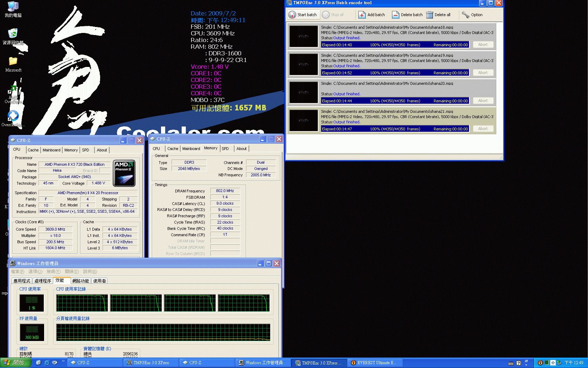Open SPD tab in right CPU-Z window
The height and width of the screenshot is (368, 588).
point(225,149)
